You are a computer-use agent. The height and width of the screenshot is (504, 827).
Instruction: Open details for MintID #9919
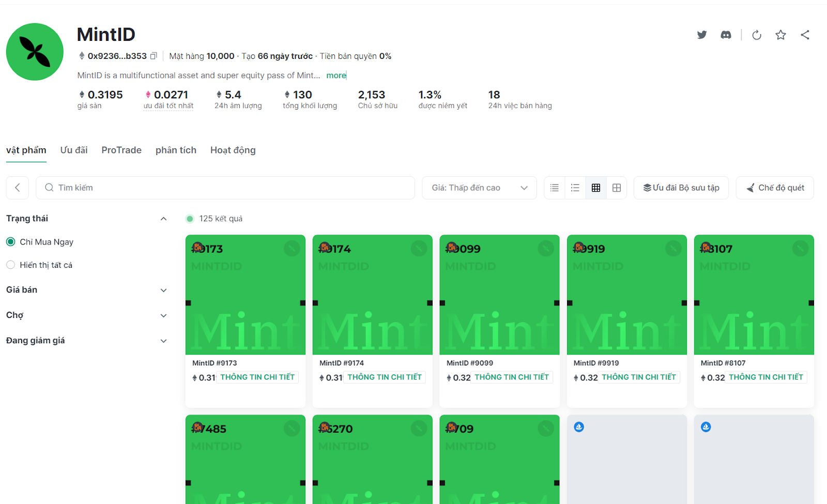point(639,377)
